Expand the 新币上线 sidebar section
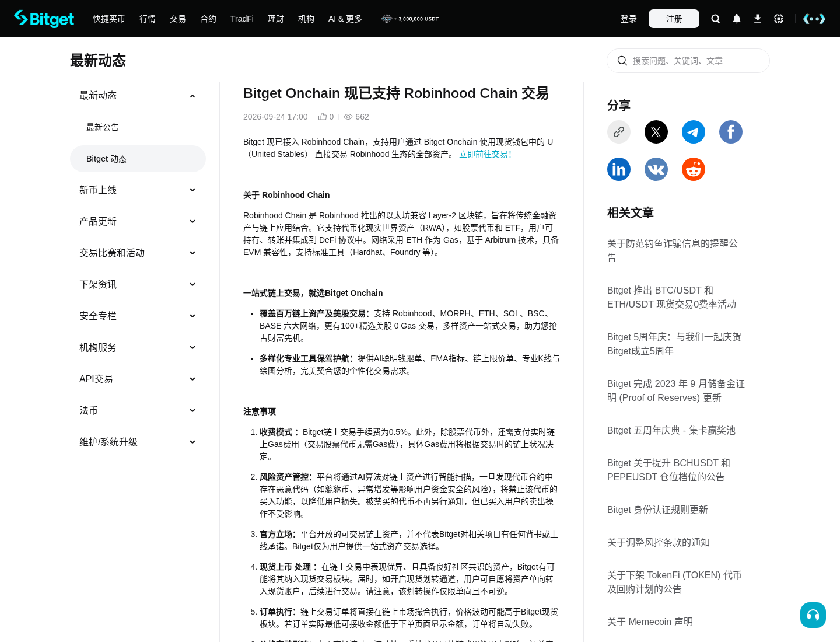Screen dimensions: 840x642 coord(138,190)
